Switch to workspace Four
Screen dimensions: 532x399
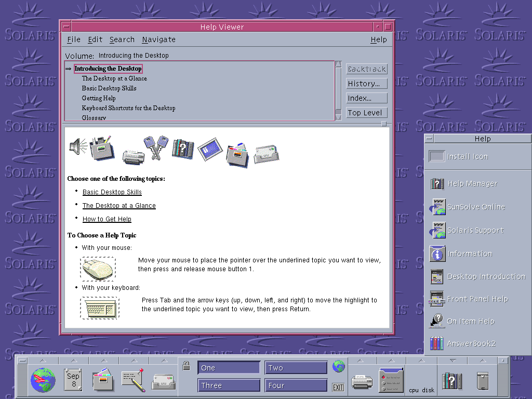pos(296,385)
